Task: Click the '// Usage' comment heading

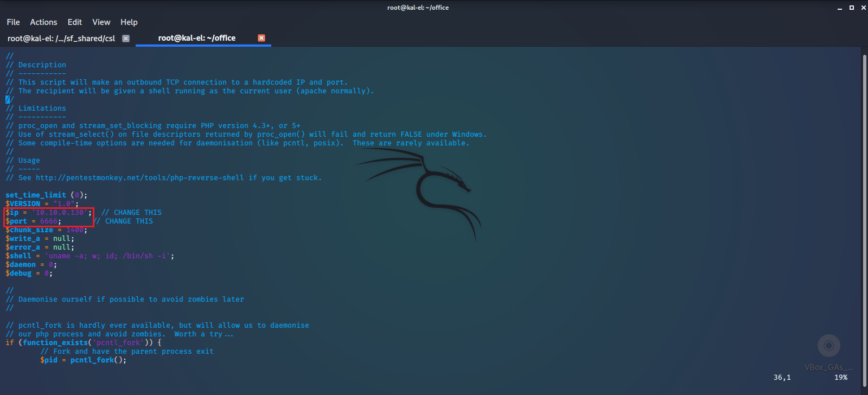Action: pyautogui.click(x=23, y=160)
